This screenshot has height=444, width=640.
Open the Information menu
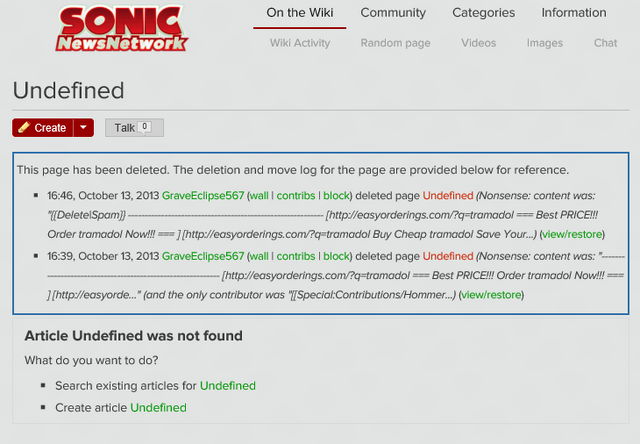click(573, 13)
